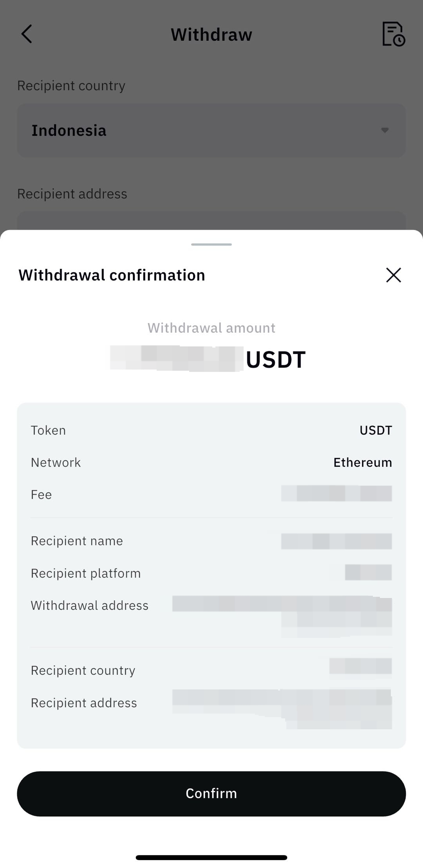Tap the blurred Recipient platform value
The image size is (423, 868).
[x=368, y=573]
